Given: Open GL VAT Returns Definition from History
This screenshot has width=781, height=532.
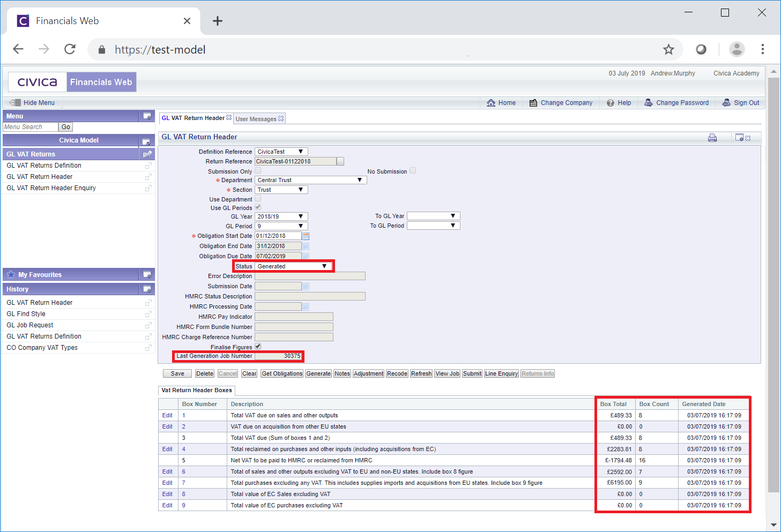Looking at the screenshot, I should (44, 336).
